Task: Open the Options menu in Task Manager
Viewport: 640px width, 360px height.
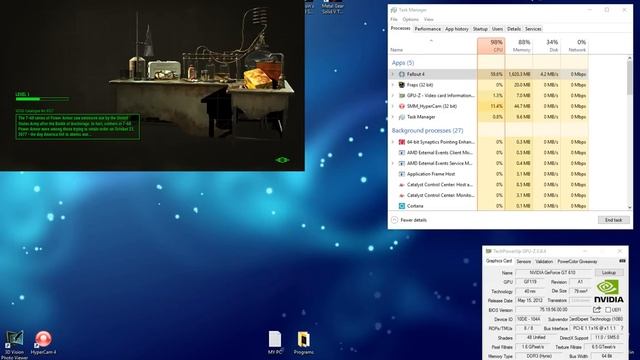Action: click(x=411, y=19)
